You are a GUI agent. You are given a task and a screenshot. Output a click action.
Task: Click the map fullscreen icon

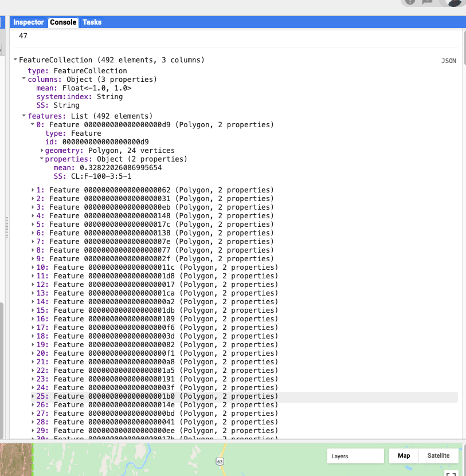click(x=451, y=473)
